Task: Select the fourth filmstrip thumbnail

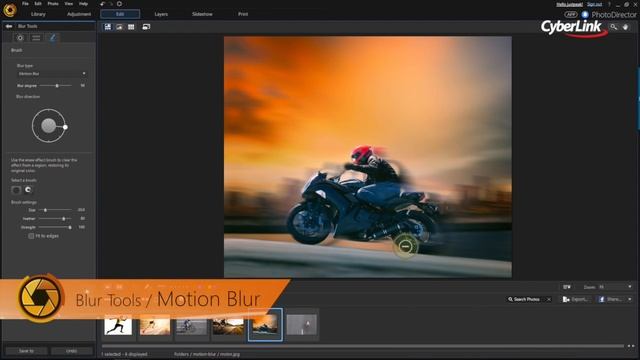Action: tap(228, 326)
